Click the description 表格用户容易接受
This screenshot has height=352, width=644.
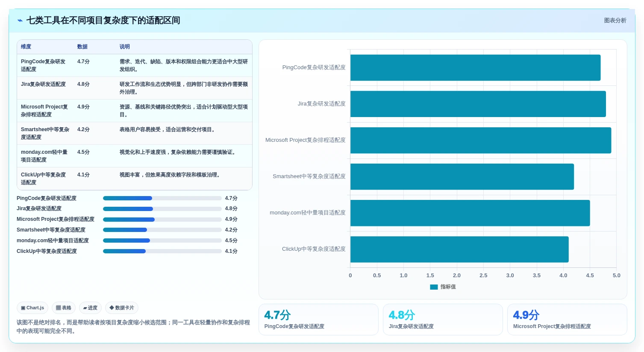168,129
